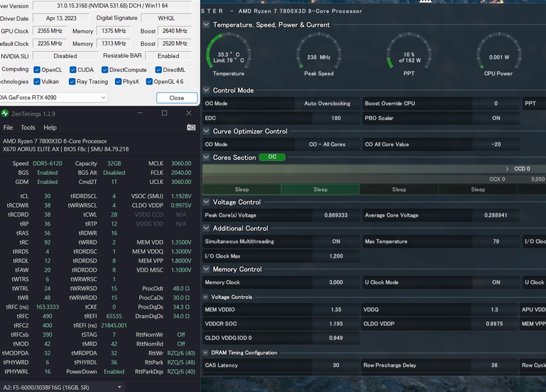
Task: Toggle the OpenCL checkbox
Action: (37, 70)
